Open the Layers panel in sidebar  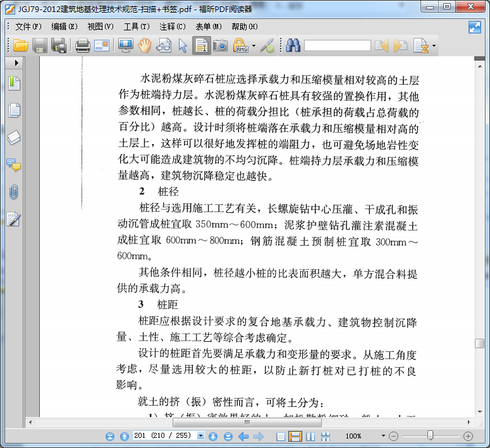(14, 138)
